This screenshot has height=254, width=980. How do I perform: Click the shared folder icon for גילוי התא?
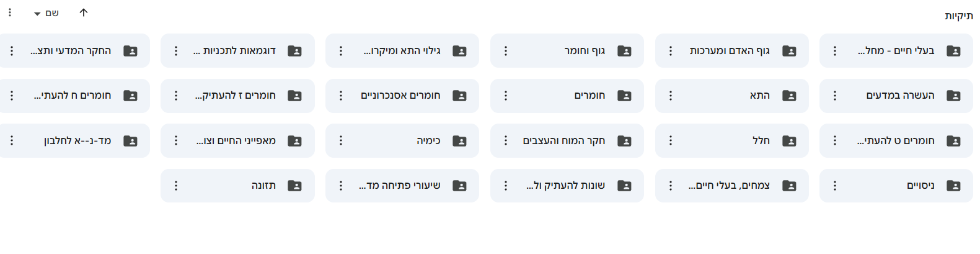(459, 51)
